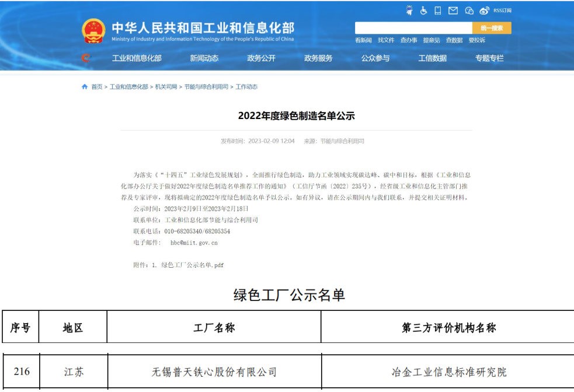Open the 查办事 quick link
The image size is (574, 392).
click(x=409, y=40)
